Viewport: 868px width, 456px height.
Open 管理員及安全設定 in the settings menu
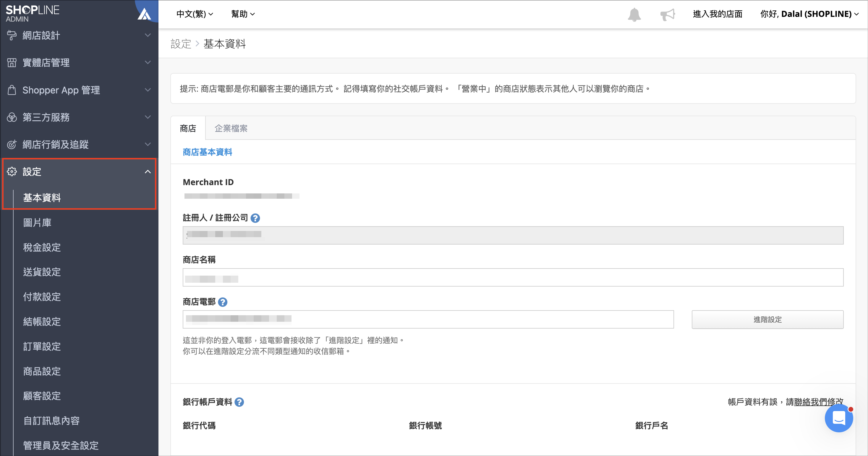click(x=61, y=446)
